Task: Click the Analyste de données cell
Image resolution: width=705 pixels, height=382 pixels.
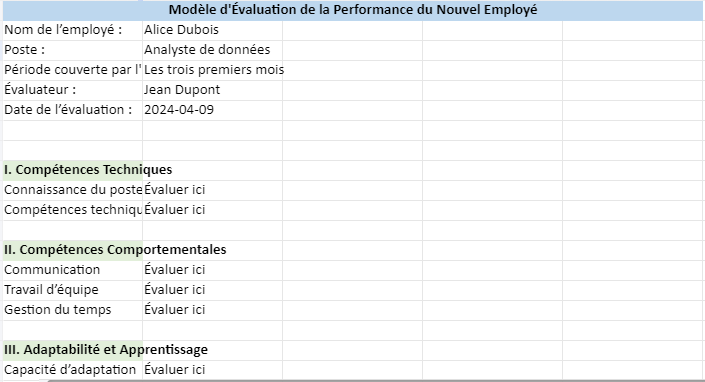Action: pyautogui.click(x=212, y=50)
